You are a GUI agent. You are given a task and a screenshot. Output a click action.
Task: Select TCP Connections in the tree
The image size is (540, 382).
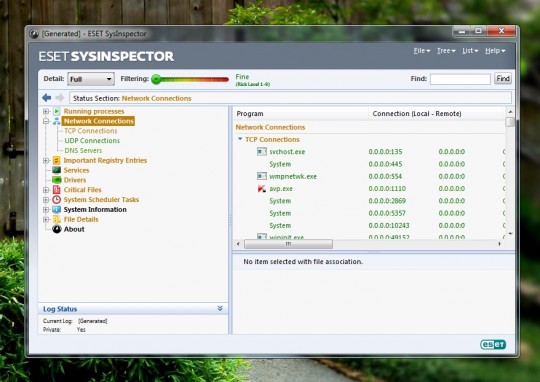pyautogui.click(x=91, y=131)
